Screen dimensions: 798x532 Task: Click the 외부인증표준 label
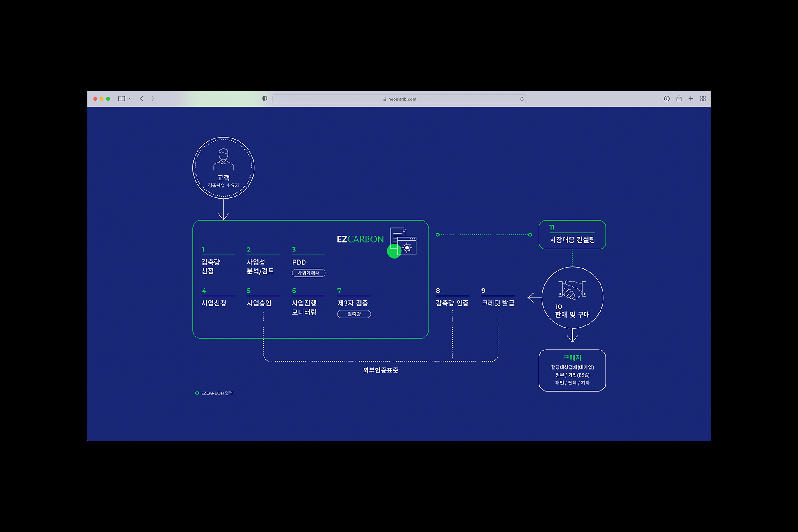pos(381,370)
